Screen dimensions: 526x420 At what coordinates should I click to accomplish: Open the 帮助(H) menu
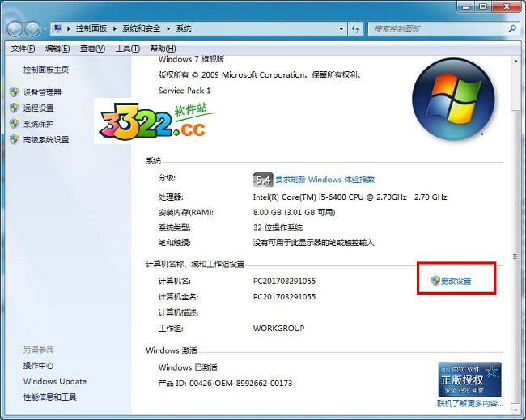(x=163, y=49)
